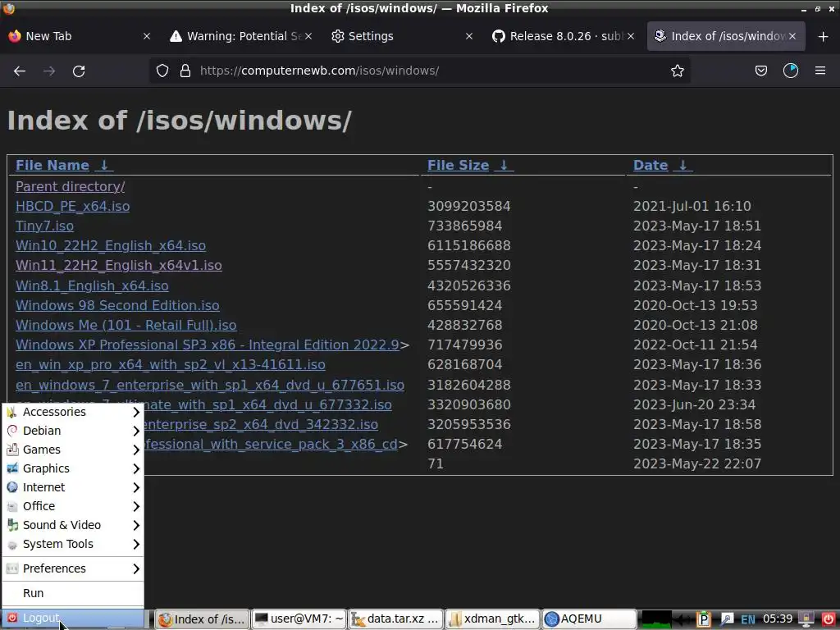Expand the Preferences submenu
The height and width of the screenshot is (630, 840).
tap(73, 568)
